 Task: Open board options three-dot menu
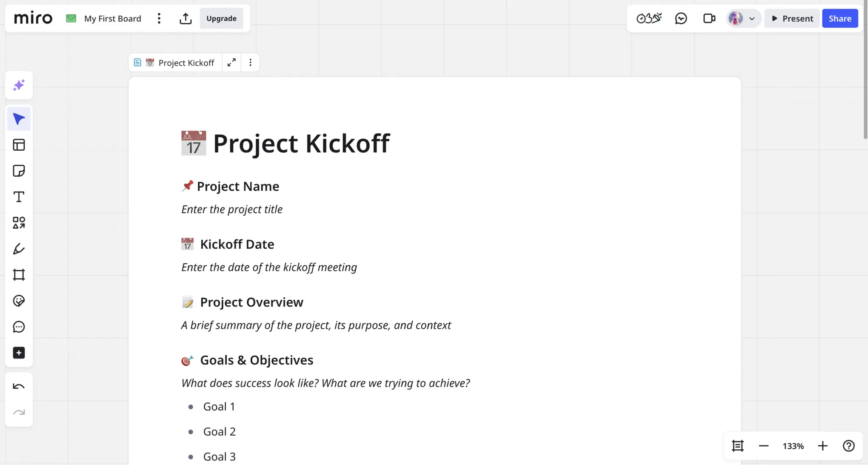click(x=159, y=18)
